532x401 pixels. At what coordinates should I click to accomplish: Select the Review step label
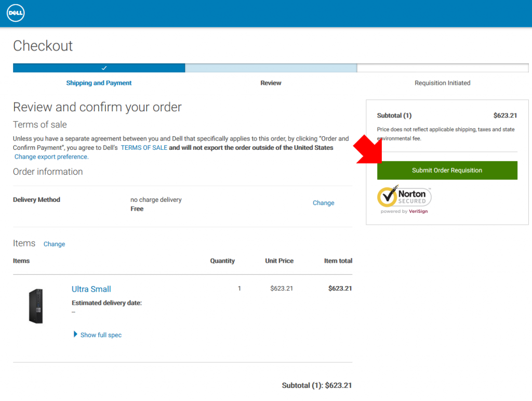tap(271, 83)
